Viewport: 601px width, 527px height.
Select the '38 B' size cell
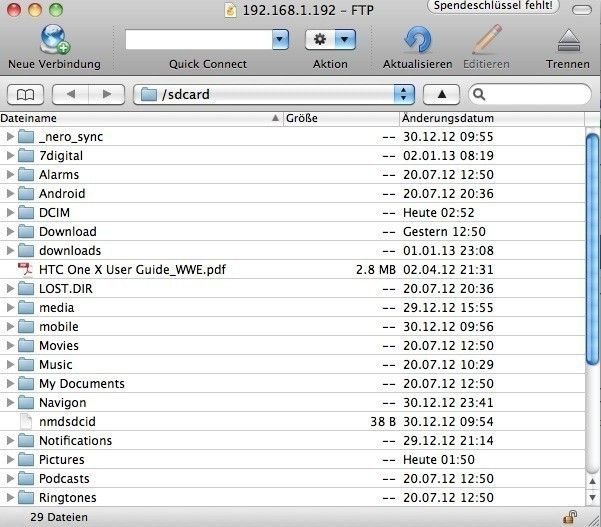tap(383, 422)
